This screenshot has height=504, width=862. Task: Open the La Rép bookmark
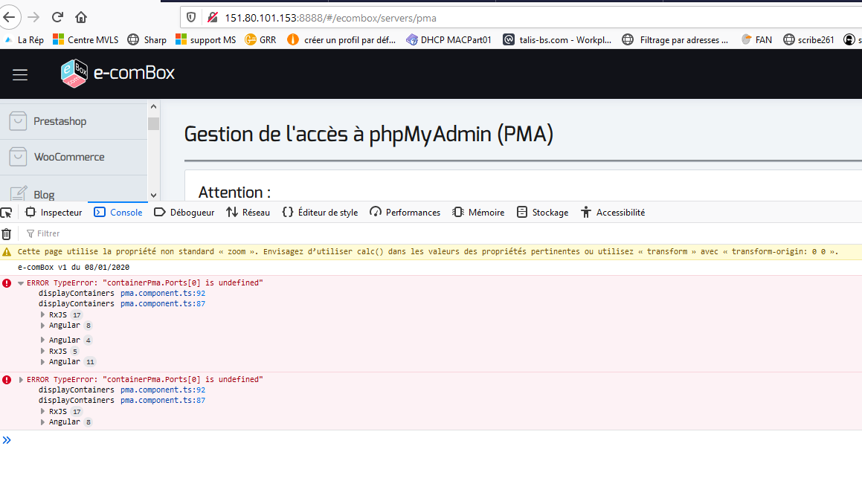click(x=25, y=39)
